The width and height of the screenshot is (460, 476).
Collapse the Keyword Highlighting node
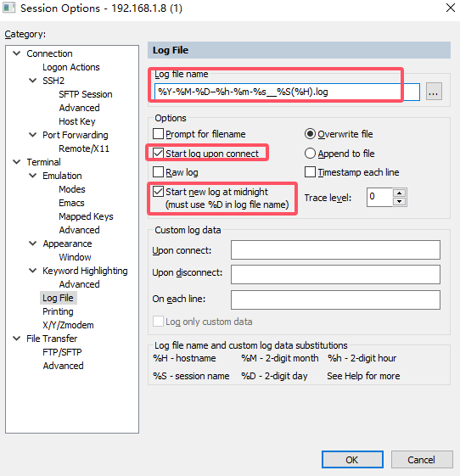click(32, 270)
